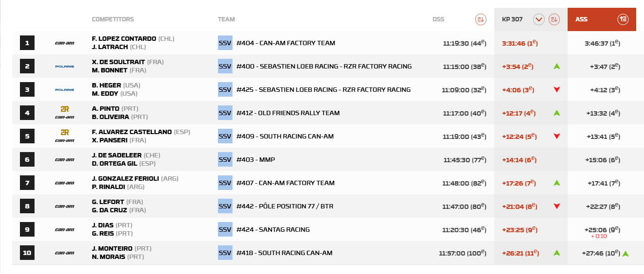
Task: Click competitor B. Heger name
Action: coord(107,85)
